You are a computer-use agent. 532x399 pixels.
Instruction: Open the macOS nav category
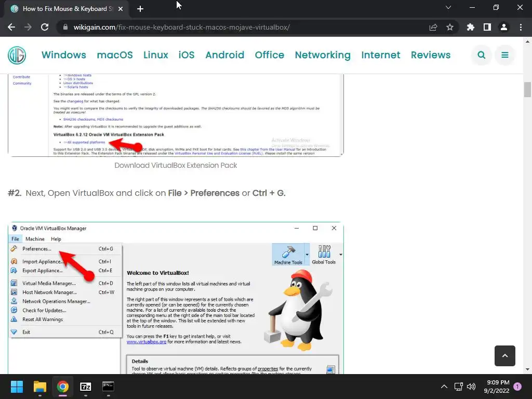[x=115, y=55]
